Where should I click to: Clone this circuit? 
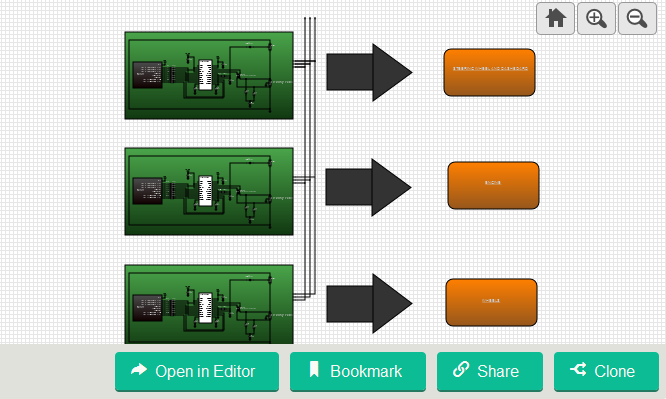point(606,371)
